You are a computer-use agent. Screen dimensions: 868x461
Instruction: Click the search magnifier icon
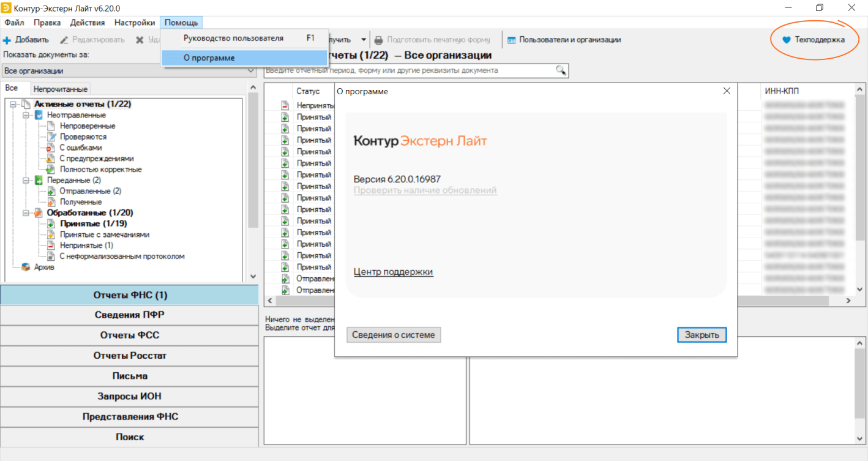click(561, 70)
